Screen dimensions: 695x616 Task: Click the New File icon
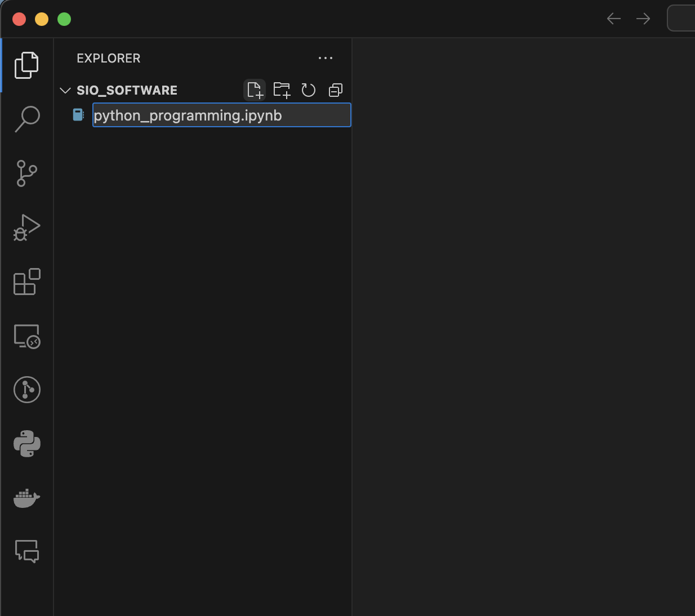point(255,90)
